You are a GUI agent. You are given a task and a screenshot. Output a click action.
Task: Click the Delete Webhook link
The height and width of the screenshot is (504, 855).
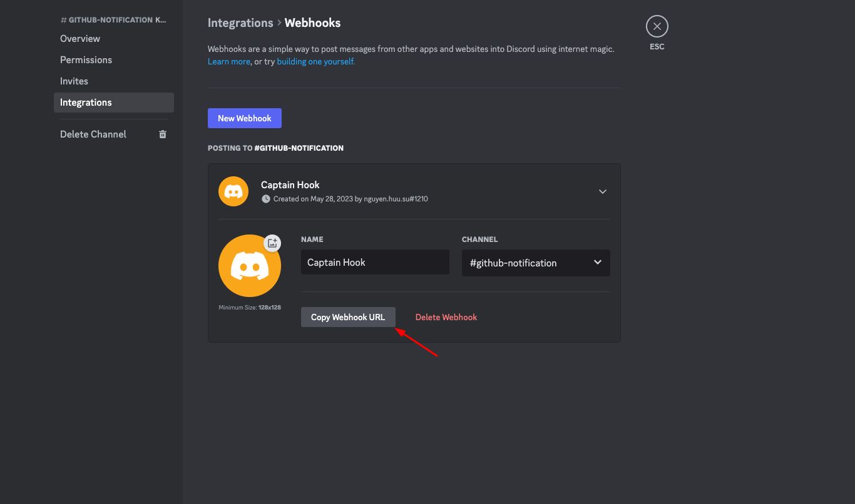(446, 316)
